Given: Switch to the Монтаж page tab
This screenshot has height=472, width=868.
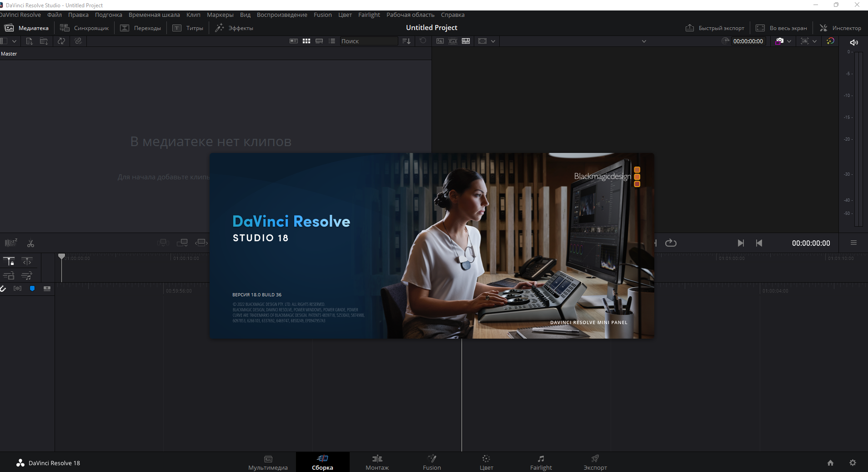Looking at the screenshot, I should pyautogui.click(x=377, y=462).
